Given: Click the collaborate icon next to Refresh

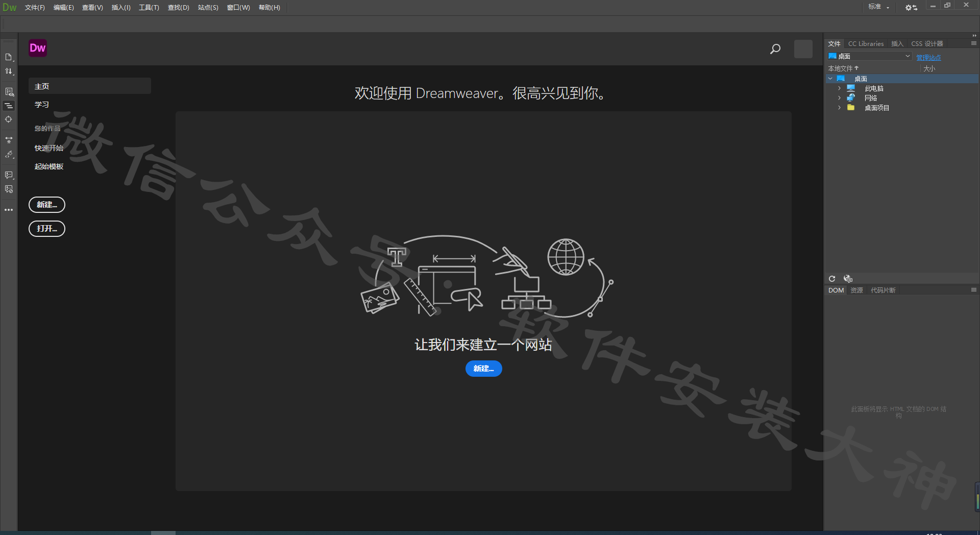Looking at the screenshot, I should (848, 279).
